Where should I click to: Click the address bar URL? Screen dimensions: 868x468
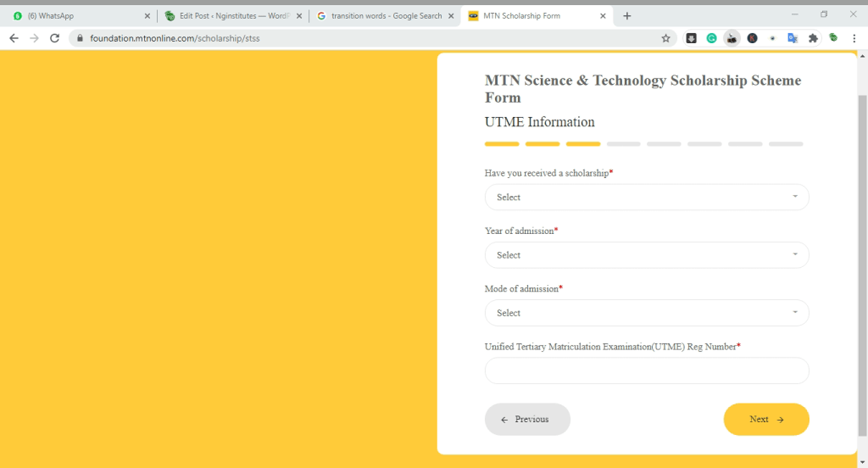tap(175, 38)
